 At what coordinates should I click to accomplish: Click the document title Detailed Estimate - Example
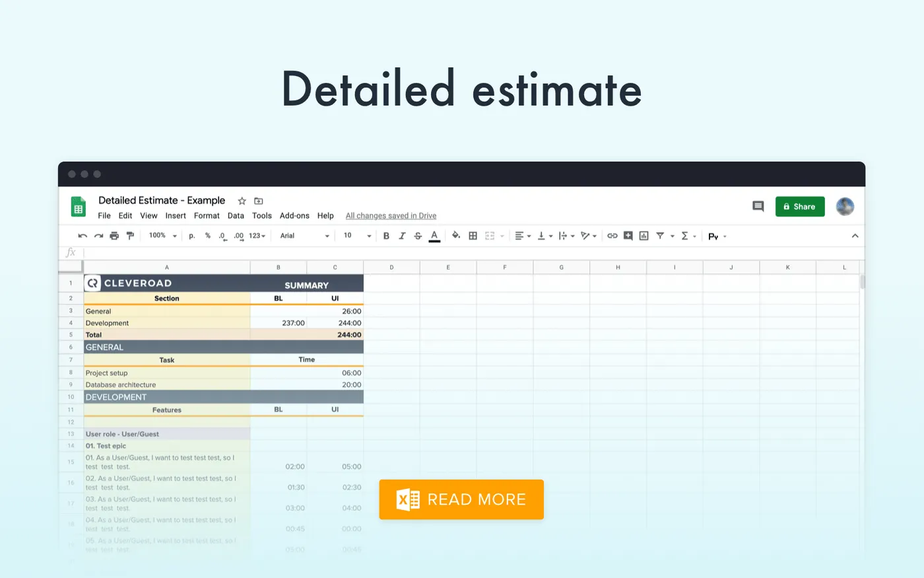coord(162,200)
